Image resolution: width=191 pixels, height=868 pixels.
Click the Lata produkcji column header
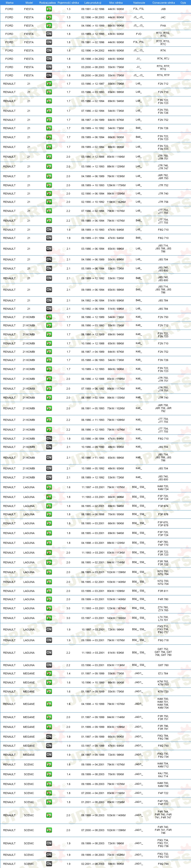point(93,3)
